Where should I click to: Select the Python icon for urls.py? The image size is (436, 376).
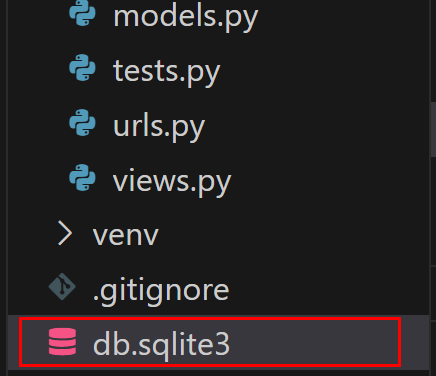[x=82, y=123]
